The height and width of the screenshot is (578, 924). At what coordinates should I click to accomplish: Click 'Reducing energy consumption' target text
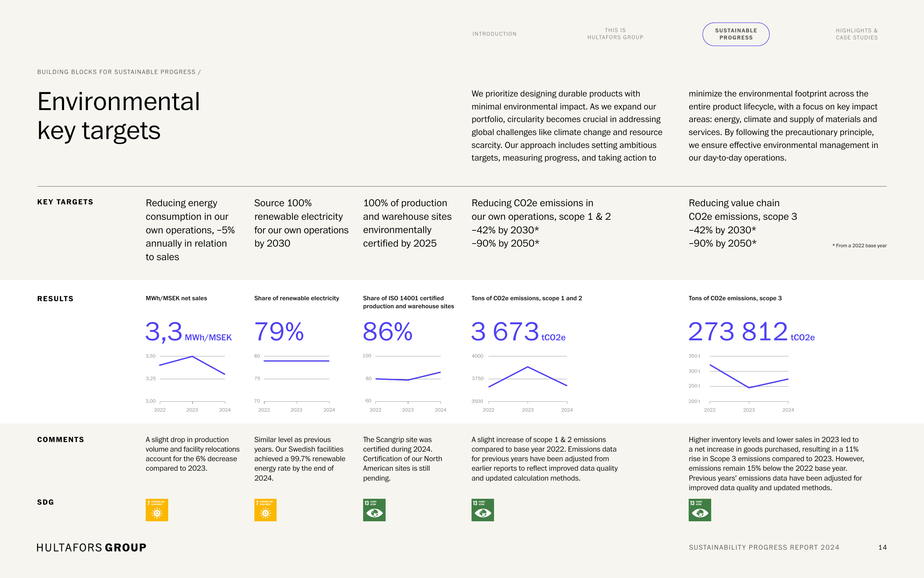(x=190, y=230)
